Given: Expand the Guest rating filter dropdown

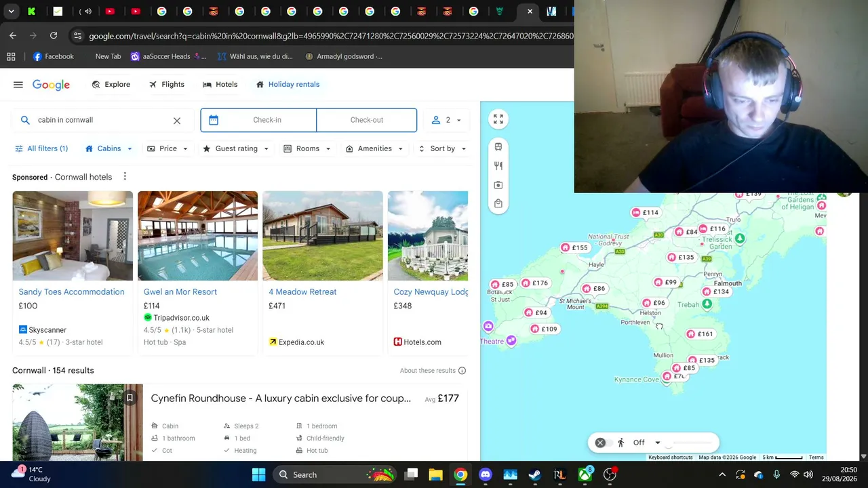Looking at the screenshot, I should point(235,148).
